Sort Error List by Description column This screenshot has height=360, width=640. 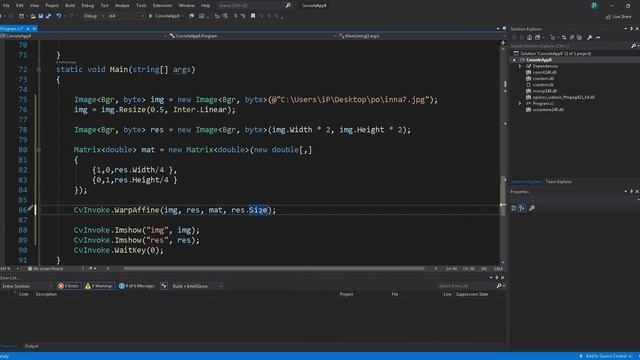pyautogui.click(x=46, y=294)
